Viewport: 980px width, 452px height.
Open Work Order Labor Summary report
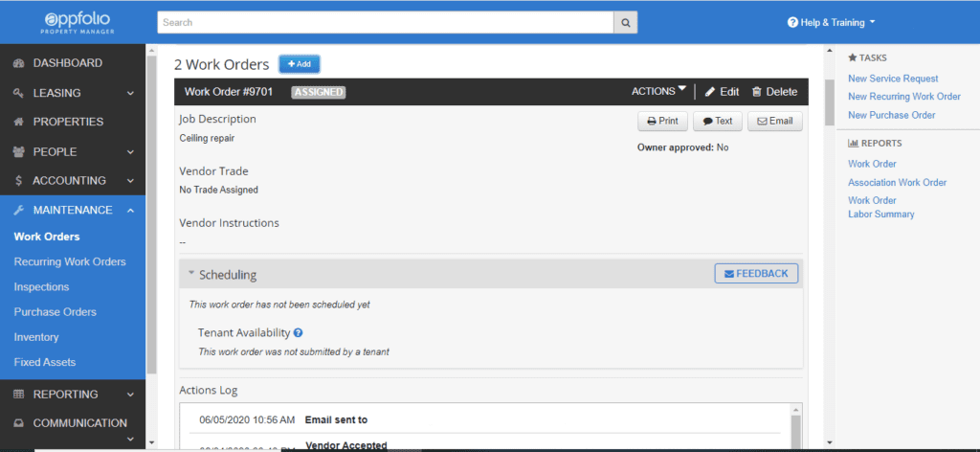point(881,208)
